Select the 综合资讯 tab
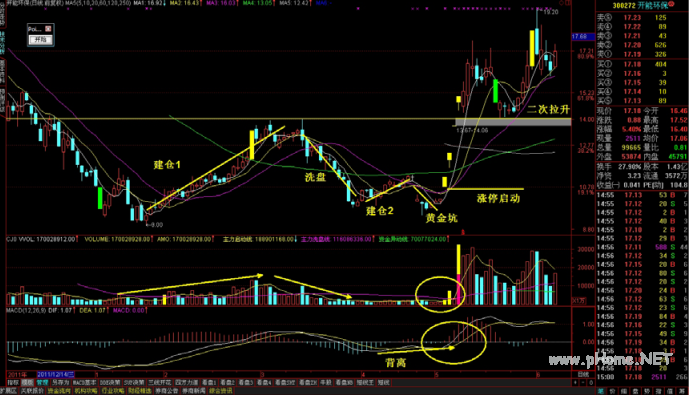Screen dimensions: 690x395 tap(221, 391)
